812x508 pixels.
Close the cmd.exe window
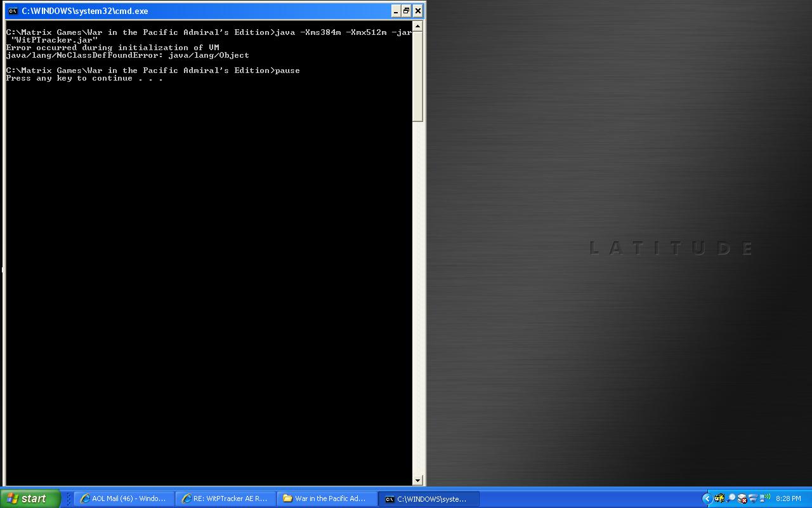418,11
